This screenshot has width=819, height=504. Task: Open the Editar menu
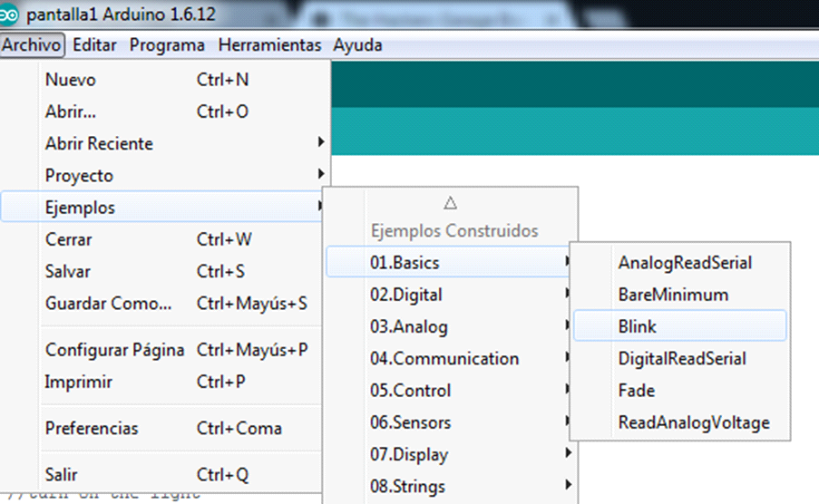pos(94,44)
